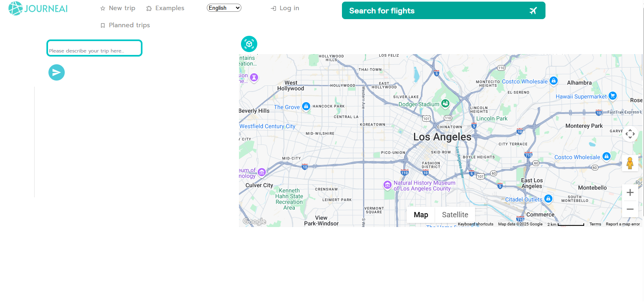The width and height of the screenshot is (644, 308).
Task: Click the West Hollywood map label
Action: click(x=291, y=85)
